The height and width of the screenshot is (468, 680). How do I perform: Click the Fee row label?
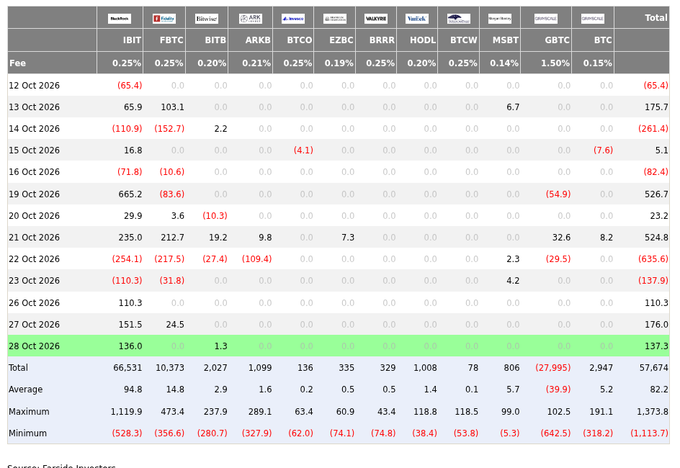(17, 63)
